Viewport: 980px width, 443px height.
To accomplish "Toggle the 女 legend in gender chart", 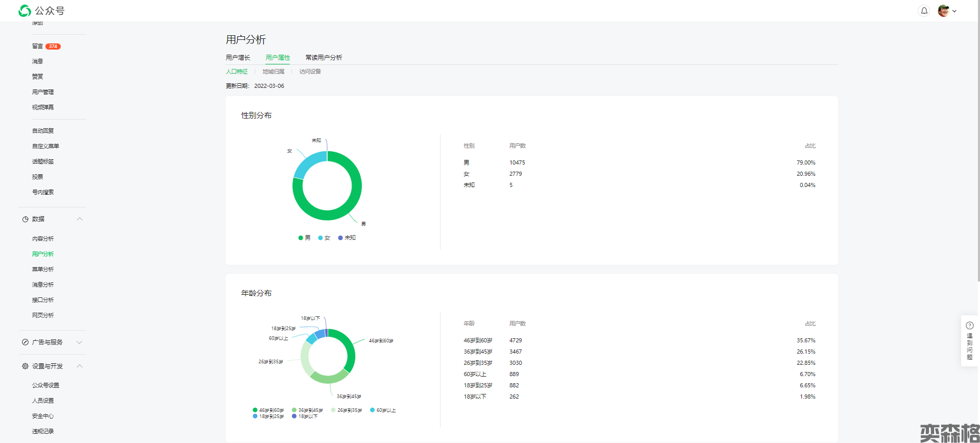I will coord(324,238).
